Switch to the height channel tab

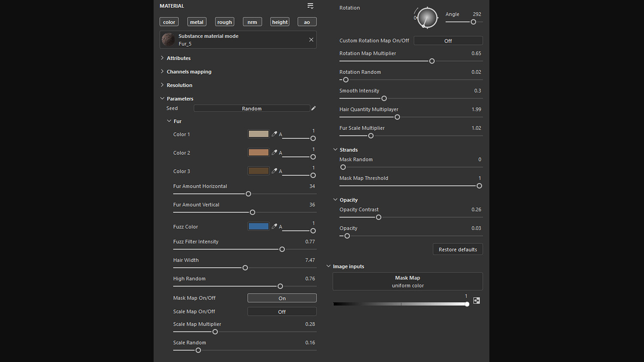(x=280, y=22)
